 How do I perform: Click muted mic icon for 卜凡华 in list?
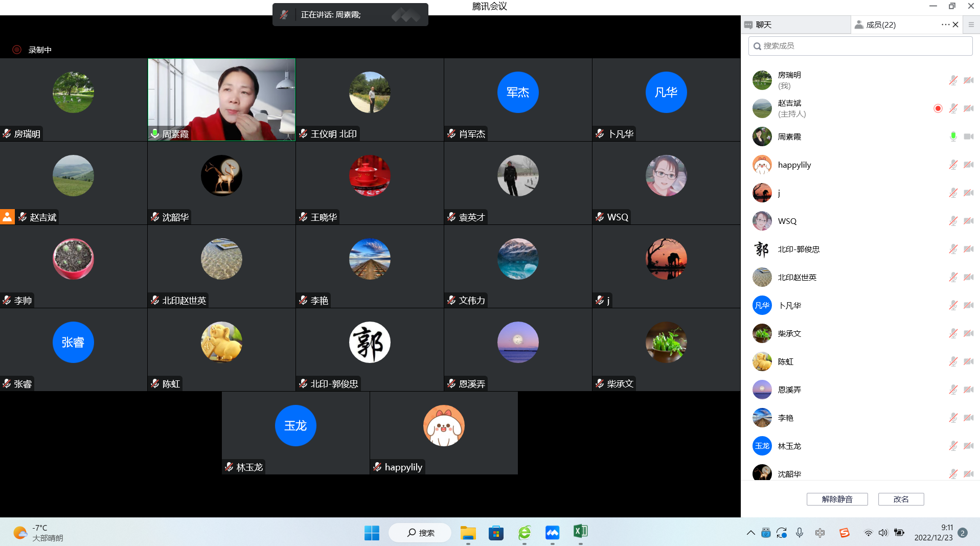pos(953,305)
